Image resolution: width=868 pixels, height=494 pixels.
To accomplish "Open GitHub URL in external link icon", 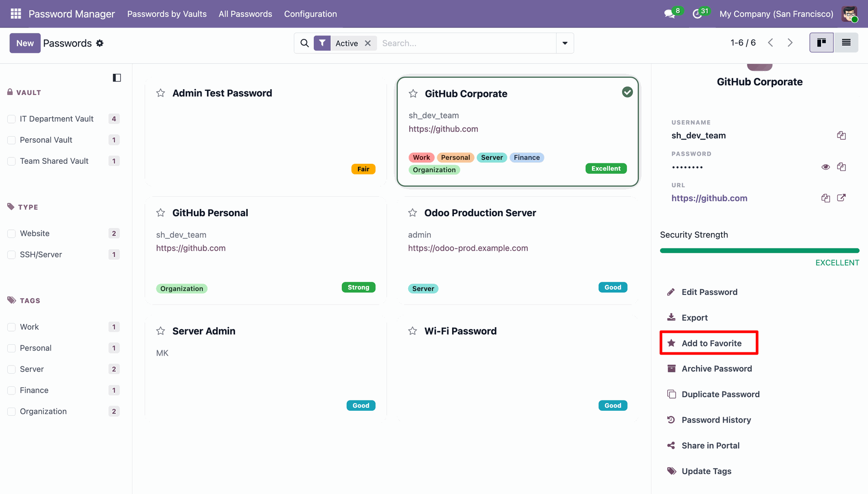I will [841, 198].
